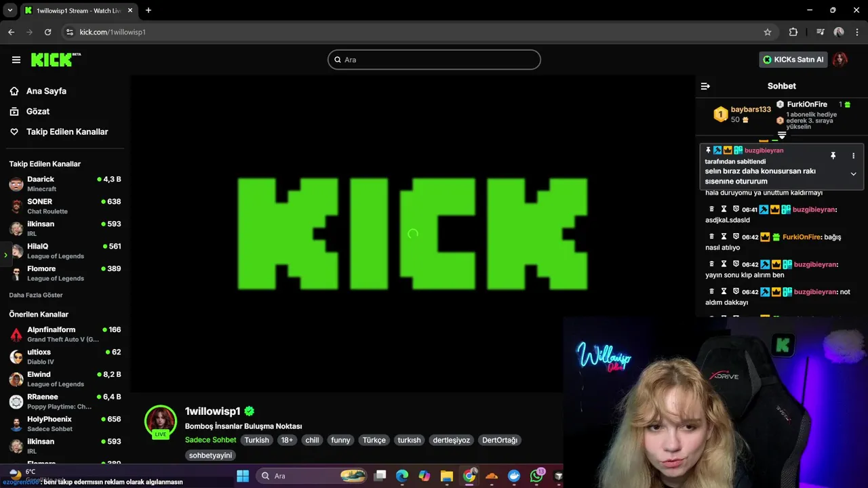
Task: Open Daarick's Minecraft channel
Action: (x=64, y=184)
